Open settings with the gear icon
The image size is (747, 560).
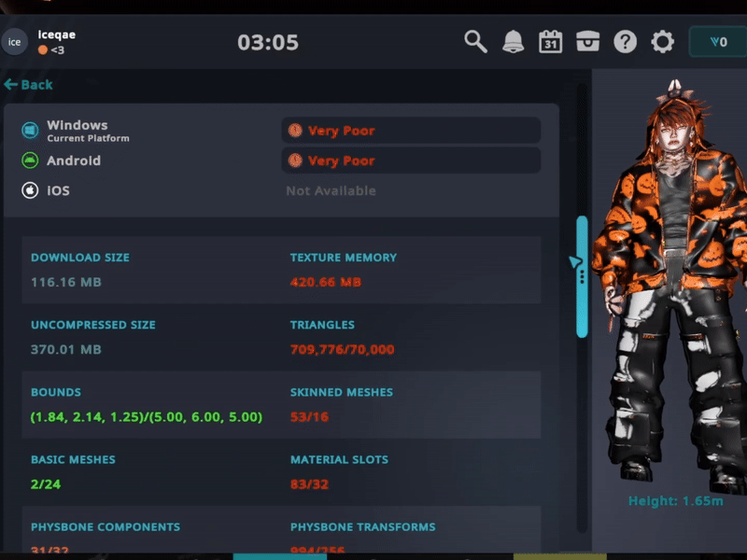coord(662,42)
